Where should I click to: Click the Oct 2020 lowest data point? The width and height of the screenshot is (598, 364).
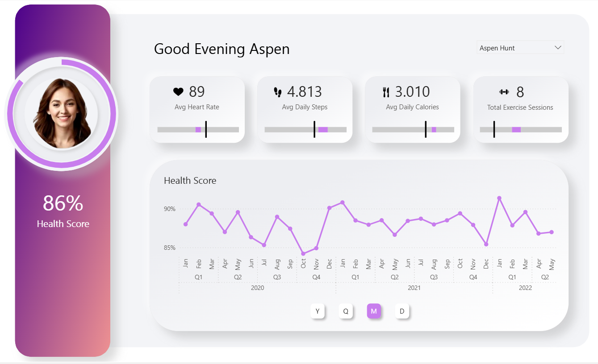coord(303,253)
